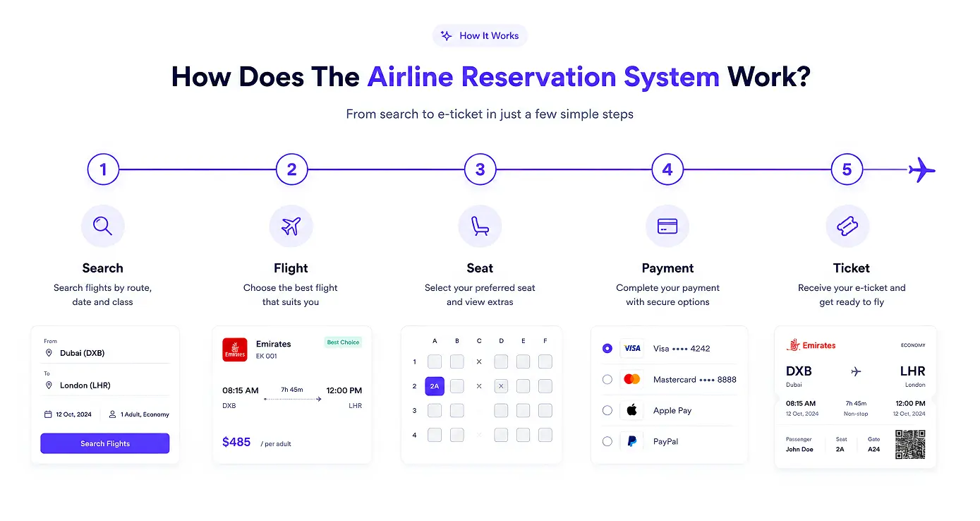Click the location pin beside Dubai (DXB)
Screen dimensions: 980x521
point(49,353)
